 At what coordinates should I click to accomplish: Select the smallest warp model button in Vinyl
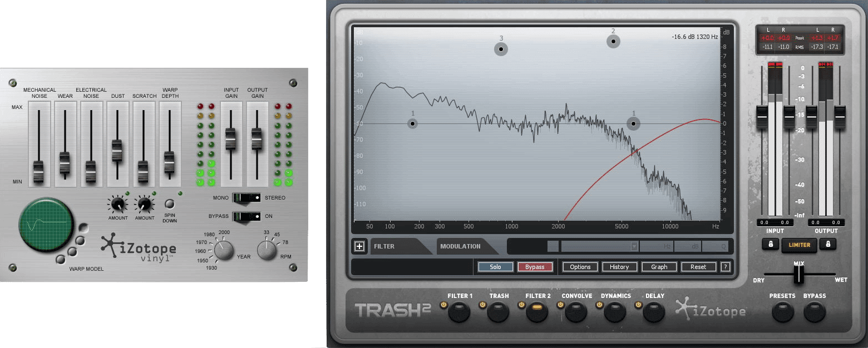coord(60,259)
